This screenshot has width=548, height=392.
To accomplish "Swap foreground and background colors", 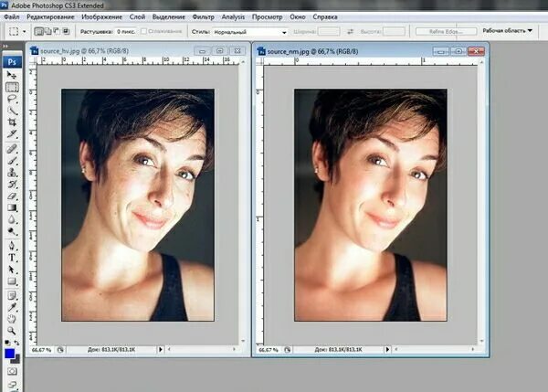I will 16,343.
